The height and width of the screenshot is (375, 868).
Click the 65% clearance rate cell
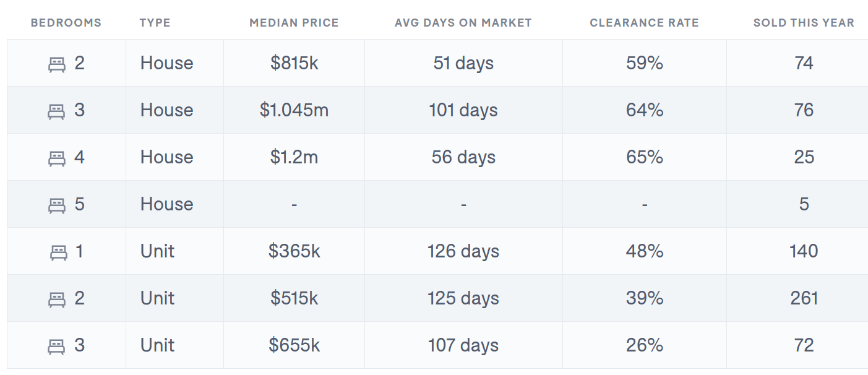[645, 157]
